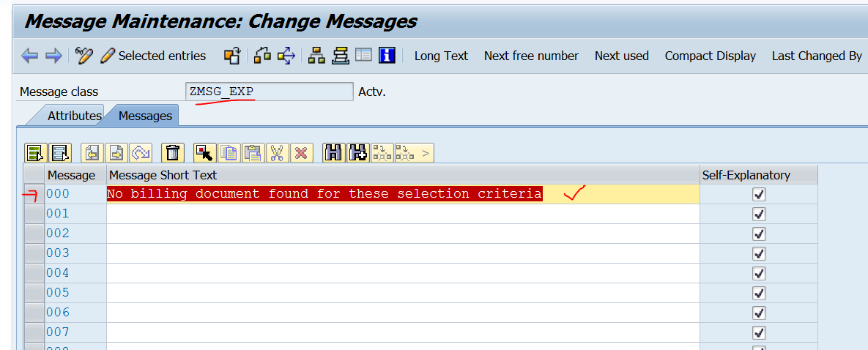Image resolution: width=868 pixels, height=350 pixels.
Task: Show Last Changed By info
Action: coord(817,56)
